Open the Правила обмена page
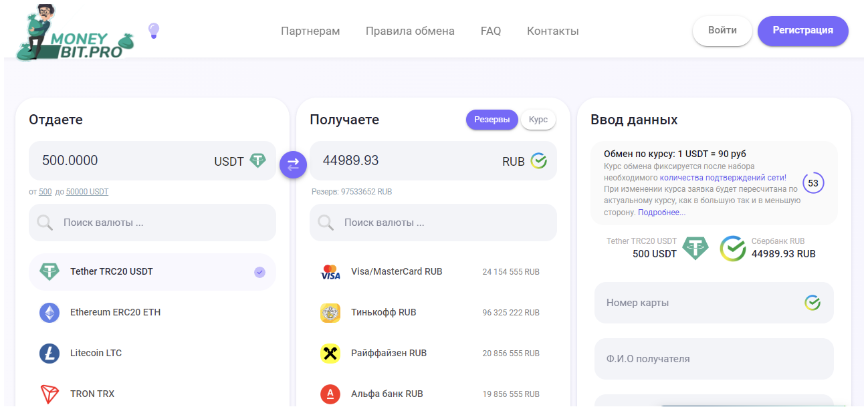The height and width of the screenshot is (409, 868). click(410, 31)
